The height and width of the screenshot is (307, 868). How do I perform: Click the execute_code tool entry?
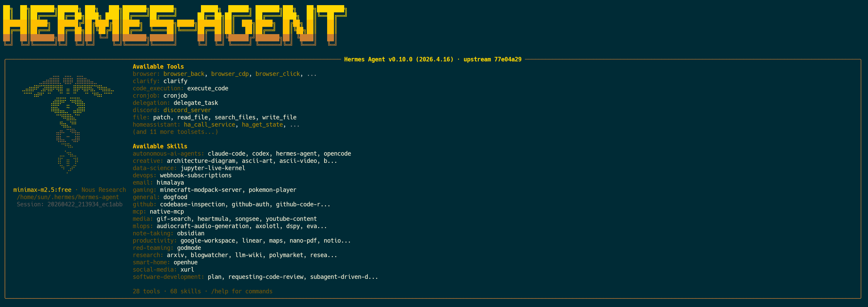point(207,88)
